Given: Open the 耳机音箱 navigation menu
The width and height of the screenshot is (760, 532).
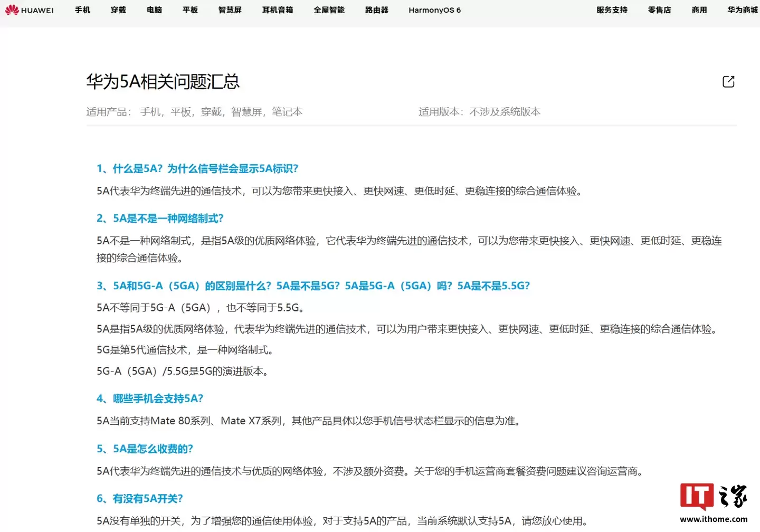Looking at the screenshot, I should click(277, 10).
